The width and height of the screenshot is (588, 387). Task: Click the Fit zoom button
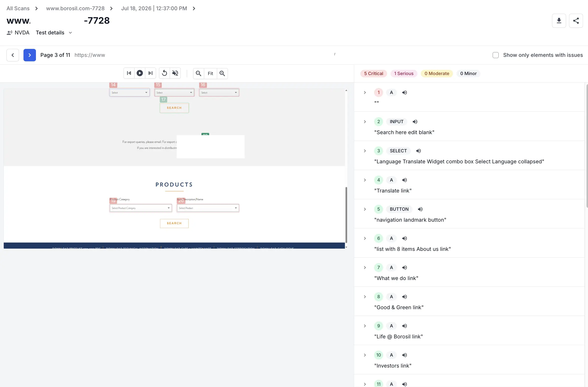coord(210,74)
